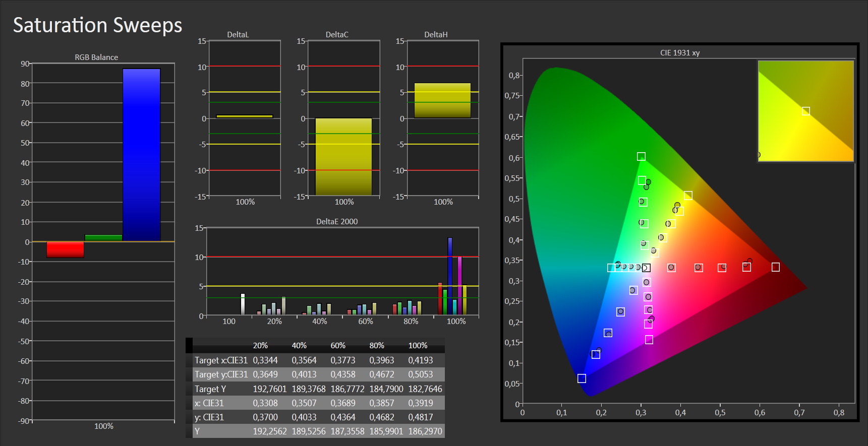Click the 80% column header in table
Viewport: 868px width, 446px height.
pos(377,346)
